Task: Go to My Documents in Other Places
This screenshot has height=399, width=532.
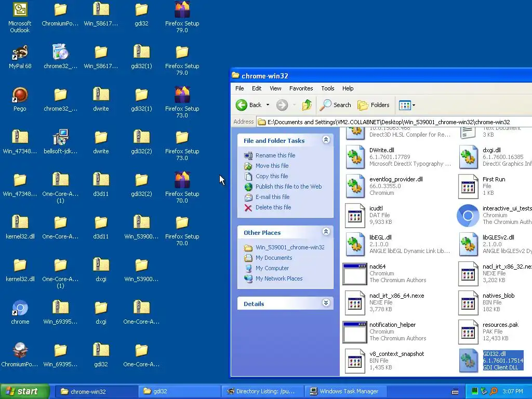Action: click(274, 258)
